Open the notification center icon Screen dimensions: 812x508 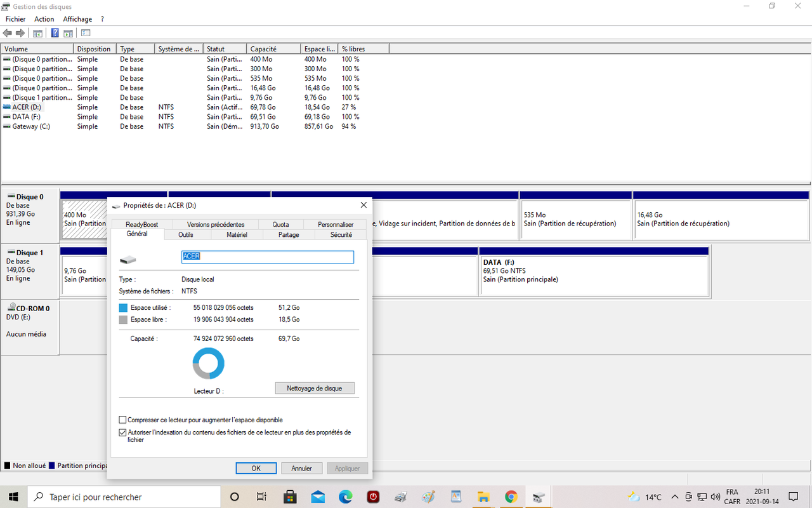(793, 497)
